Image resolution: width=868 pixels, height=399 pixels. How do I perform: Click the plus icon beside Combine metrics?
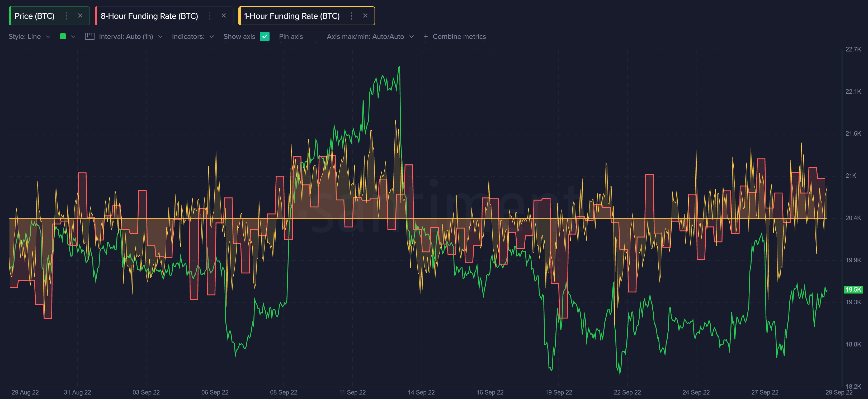[x=426, y=36]
